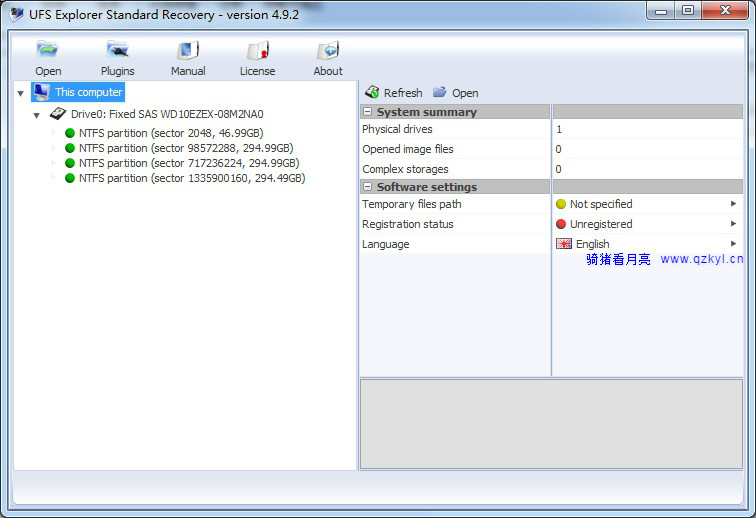Click the Refresh button label
The width and height of the screenshot is (756, 518).
pos(403,93)
